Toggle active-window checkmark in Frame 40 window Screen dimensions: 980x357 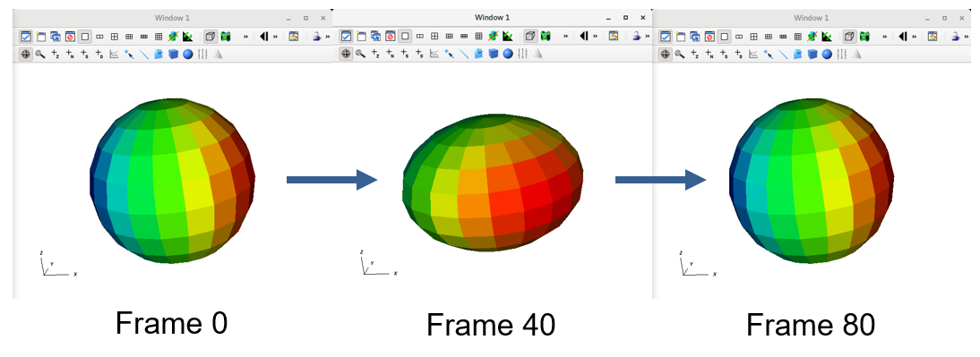pos(346,36)
